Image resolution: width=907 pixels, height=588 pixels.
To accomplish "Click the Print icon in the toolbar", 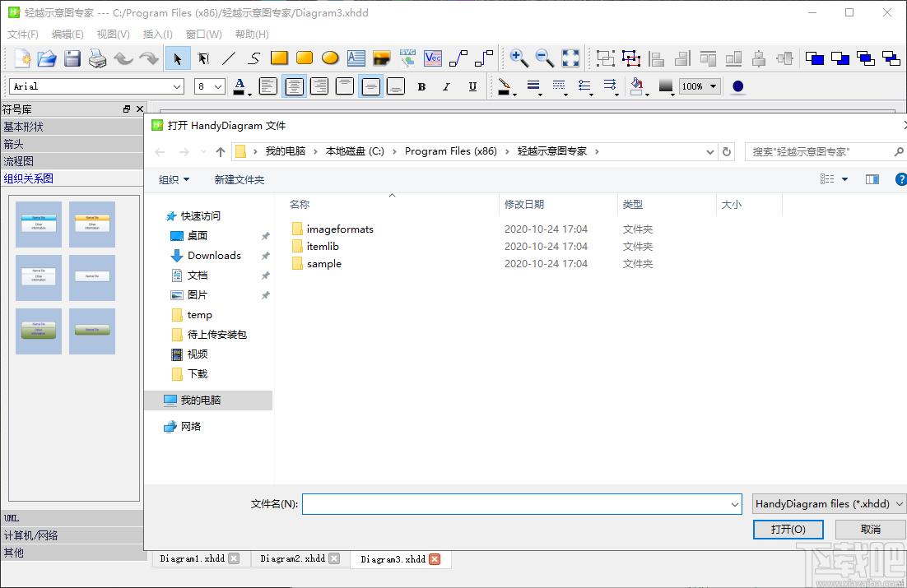I will pos(98,58).
